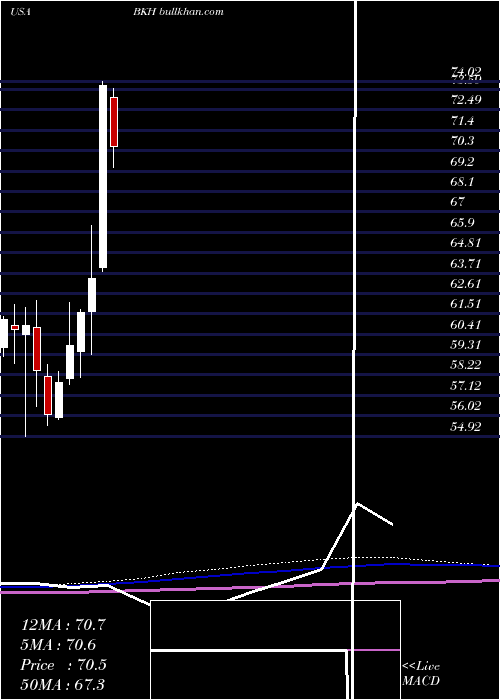The height and width of the screenshot is (700, 500).
Task: Select the 54.92 price axis label
Action: tap(466, 426)
